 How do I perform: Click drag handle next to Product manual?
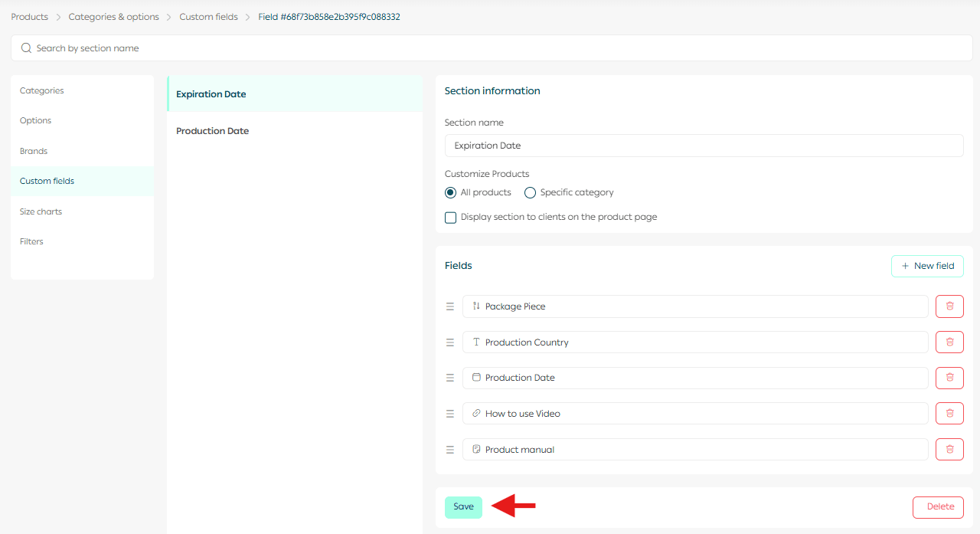450,450
